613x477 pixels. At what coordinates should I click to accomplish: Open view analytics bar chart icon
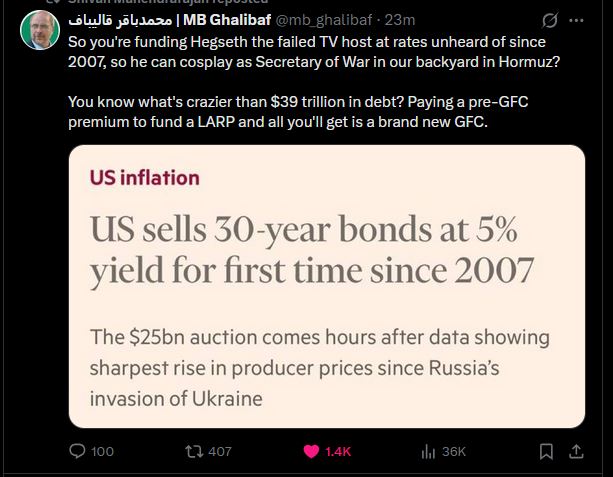428,452
